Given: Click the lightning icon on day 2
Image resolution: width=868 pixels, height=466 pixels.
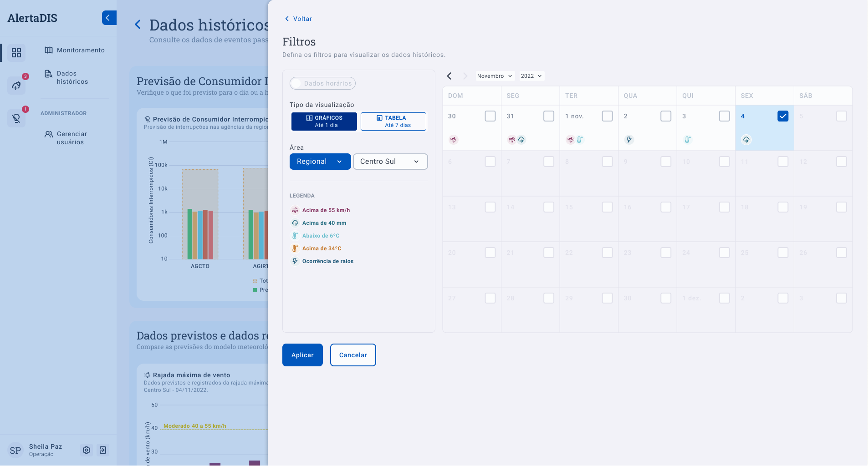Looking at the screenshot, I should tap(629, 140).
